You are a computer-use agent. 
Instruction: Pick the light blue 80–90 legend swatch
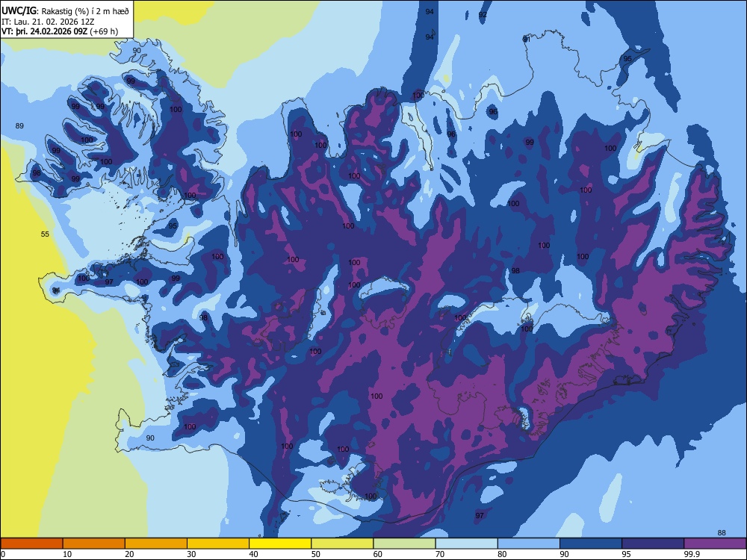[529, 544]
